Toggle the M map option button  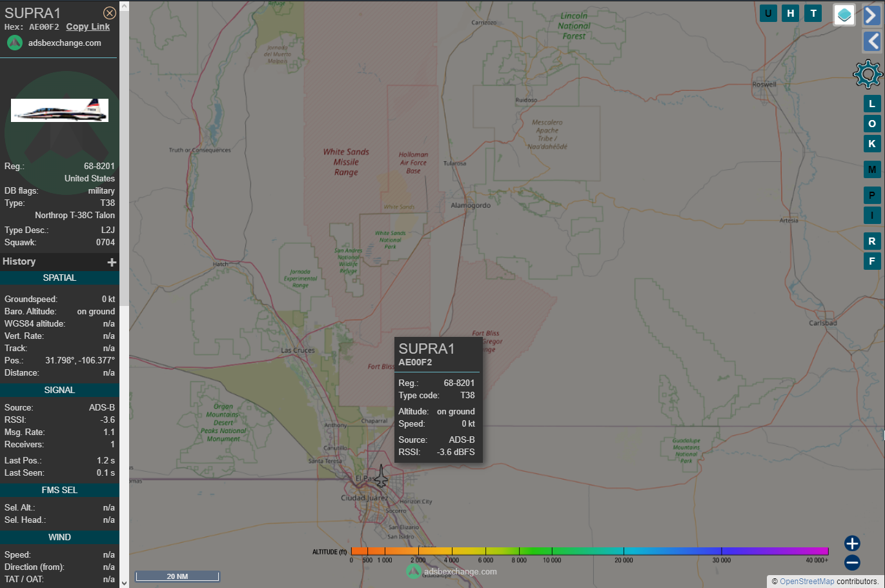tap(872, 170)
